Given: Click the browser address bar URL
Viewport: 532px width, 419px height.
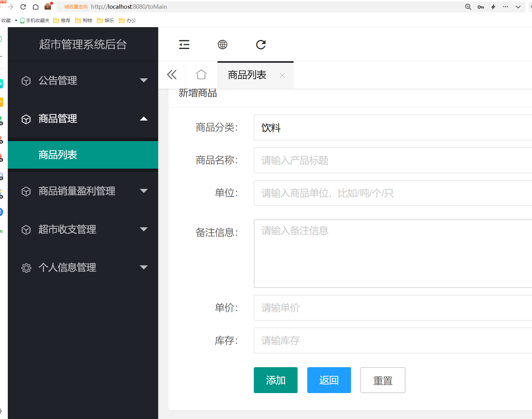Looking at the screenshot, I should pos(129,7).
